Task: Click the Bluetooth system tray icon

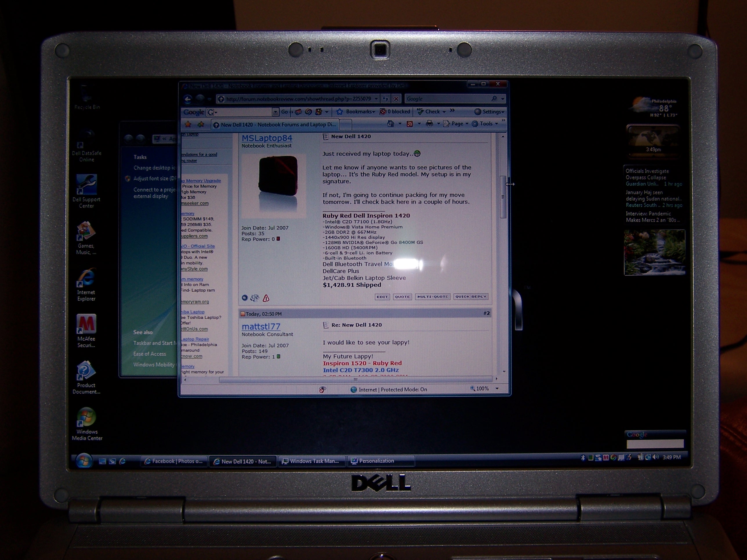Action: [583, 458]
